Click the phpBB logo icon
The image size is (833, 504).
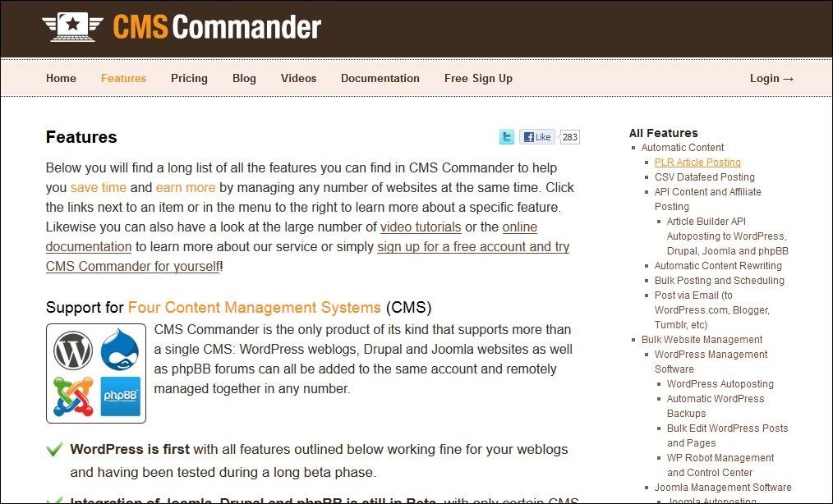121,396
